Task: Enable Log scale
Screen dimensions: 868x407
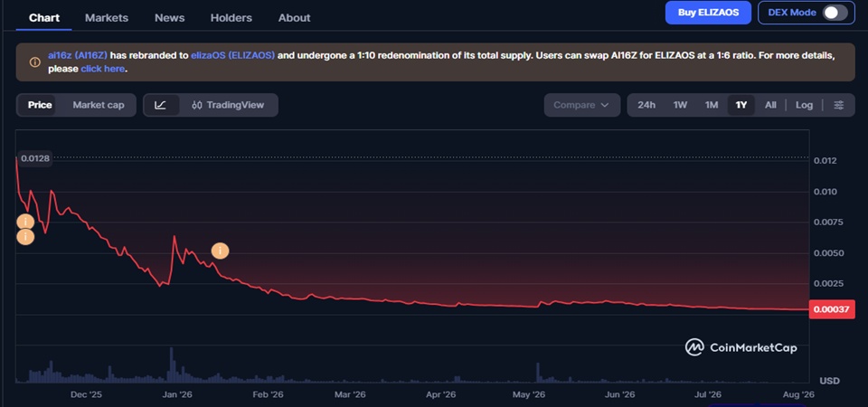Action: point(805,105)
